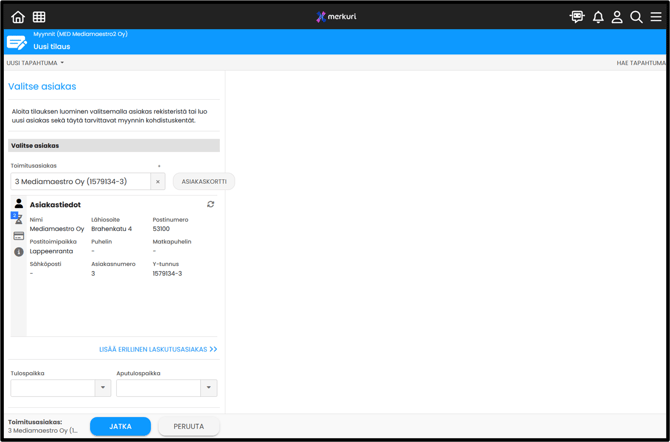Open the Uusi tapahtuma menu
The width and height of the screenshot is (670, 442).
35,63
